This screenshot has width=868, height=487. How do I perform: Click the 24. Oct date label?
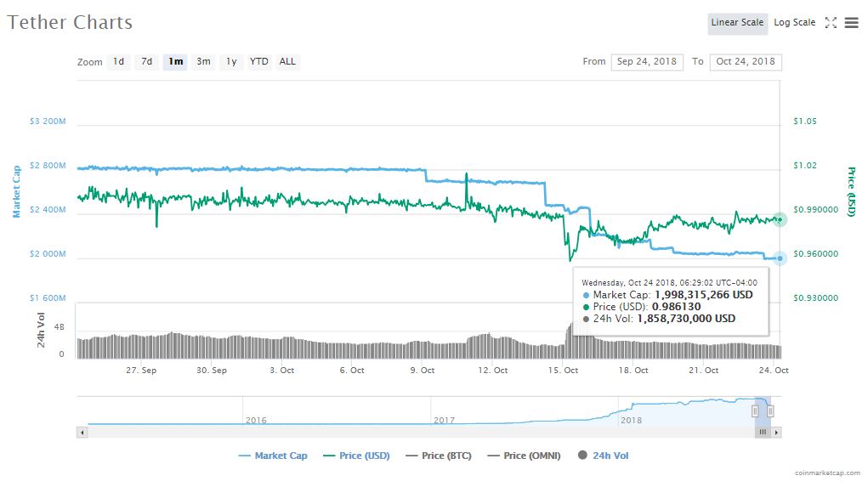[774, 371]
